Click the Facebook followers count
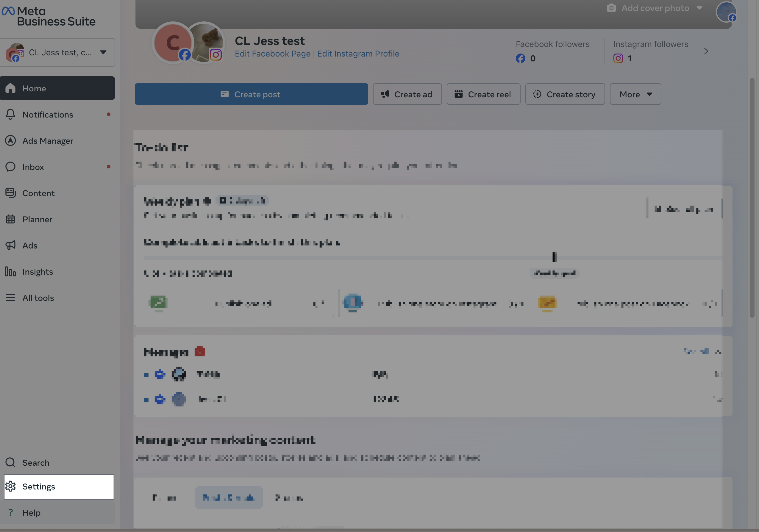Screen dimensions: 759x532 [x=526, y=58]
